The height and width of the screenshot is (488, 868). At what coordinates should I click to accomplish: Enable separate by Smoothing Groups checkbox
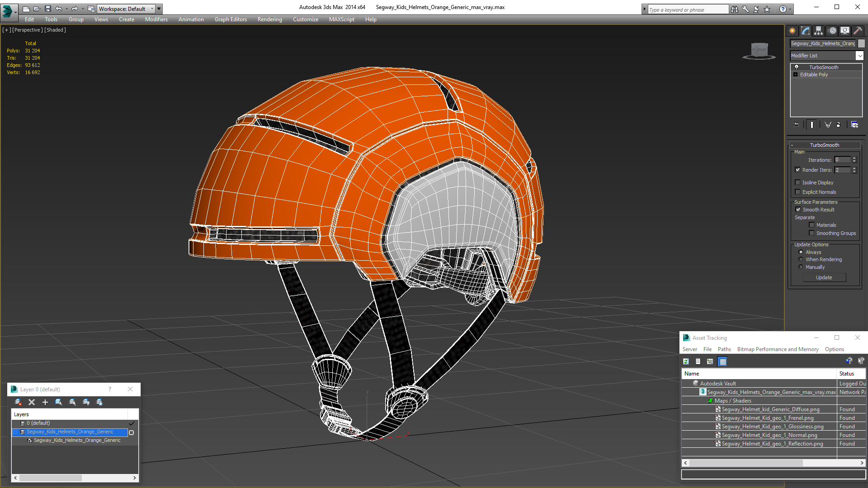812,233
